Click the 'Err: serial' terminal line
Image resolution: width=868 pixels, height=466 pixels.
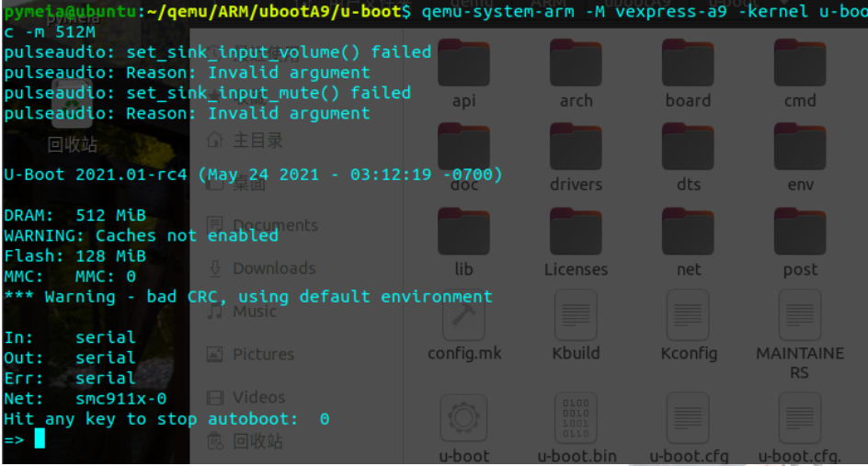70,379
